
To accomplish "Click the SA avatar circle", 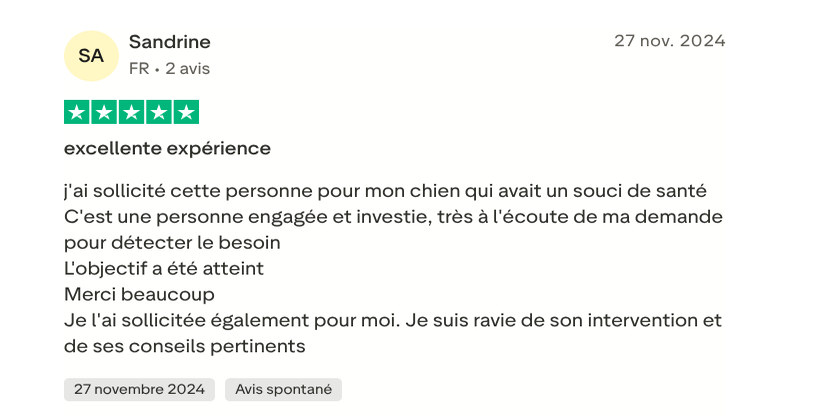I will (90, 55).
